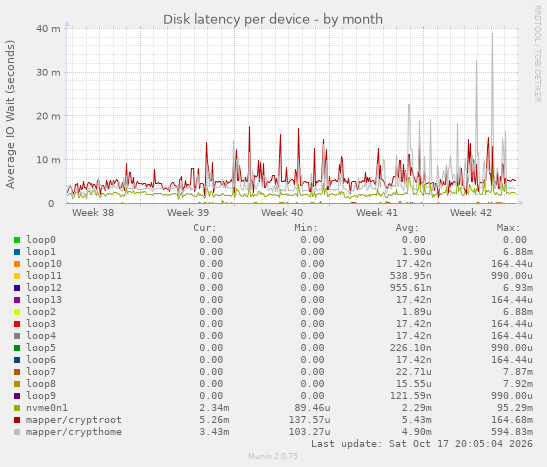Screen dimensions: 547x467
Task: Click the 'loop12' legend label
Action: pos(44,288)
